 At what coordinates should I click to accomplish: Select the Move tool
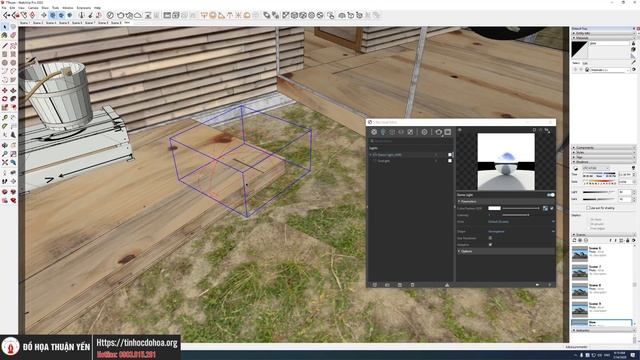click(4, 90)
